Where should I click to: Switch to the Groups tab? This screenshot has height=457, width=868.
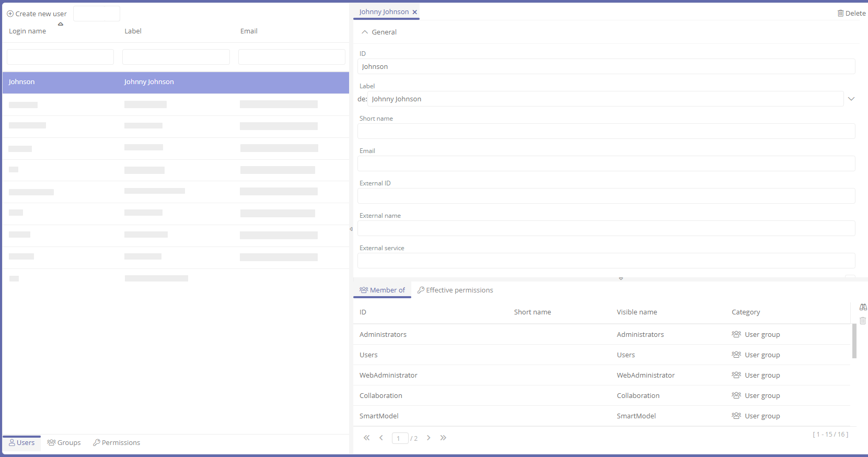tap(64, 443)
